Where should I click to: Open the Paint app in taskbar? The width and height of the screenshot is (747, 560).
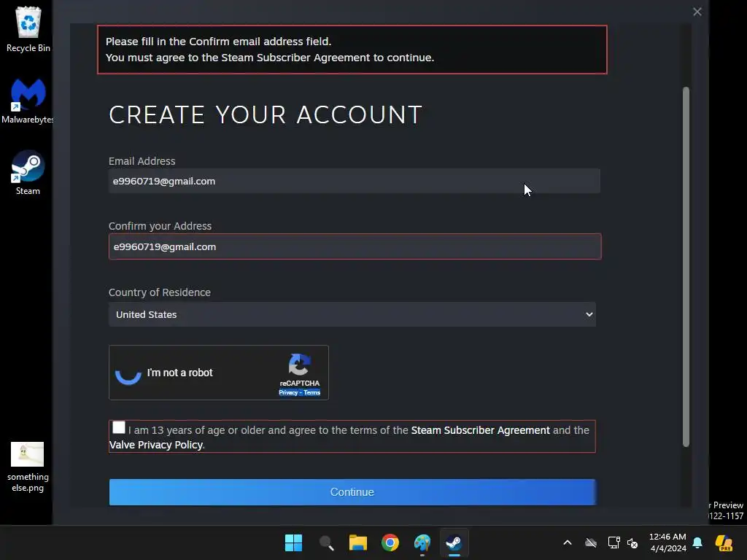(x=422, y=542)
